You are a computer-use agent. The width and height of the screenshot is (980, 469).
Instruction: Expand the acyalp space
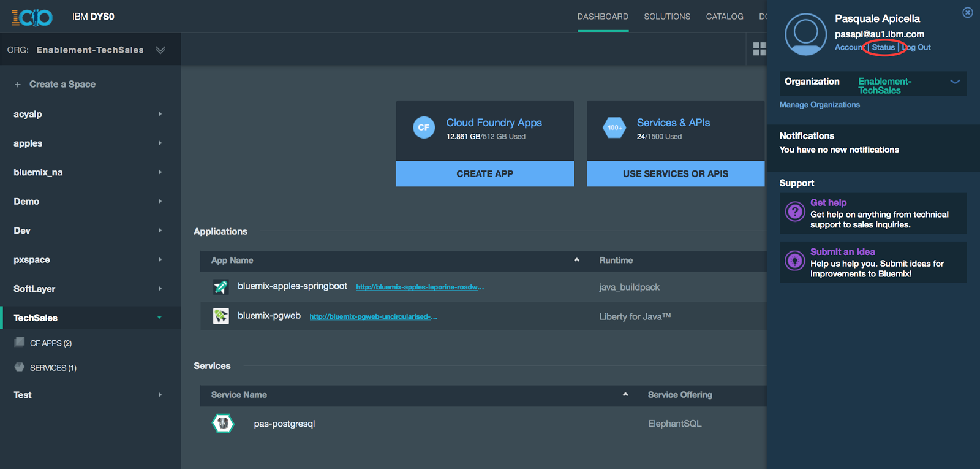pyautogui.click(x=160, y=114)
